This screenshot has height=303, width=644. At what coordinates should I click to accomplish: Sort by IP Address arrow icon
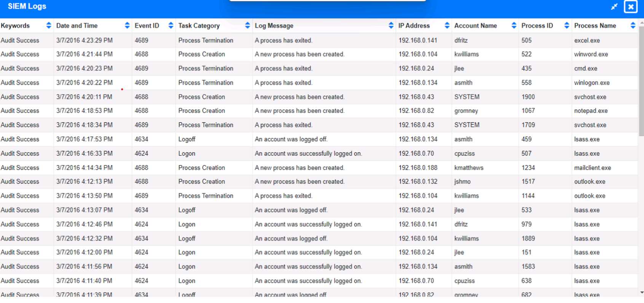[447, 26]
